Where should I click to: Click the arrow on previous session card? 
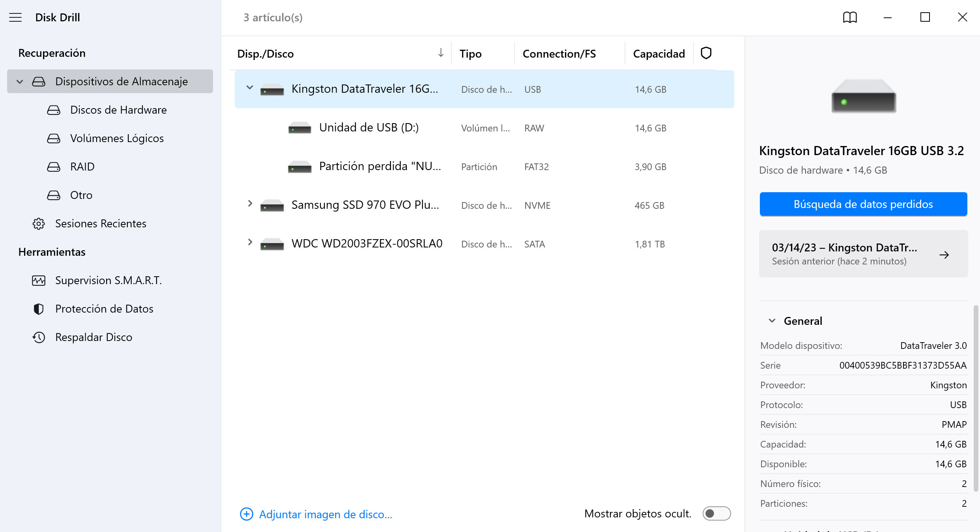944,255
